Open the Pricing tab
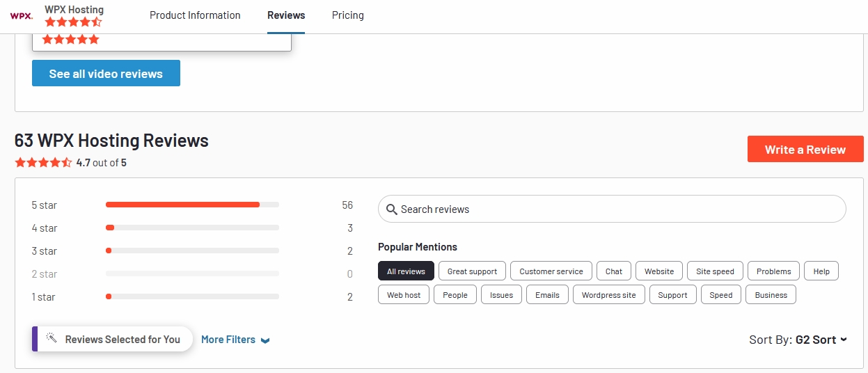The image size is (868, 373). pos(347,15)
